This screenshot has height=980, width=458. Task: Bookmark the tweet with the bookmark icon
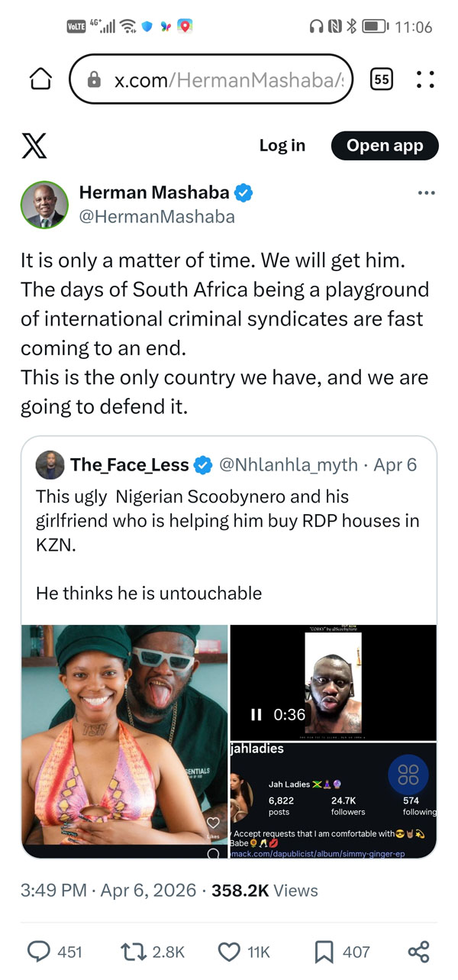(x=324, y=951)
